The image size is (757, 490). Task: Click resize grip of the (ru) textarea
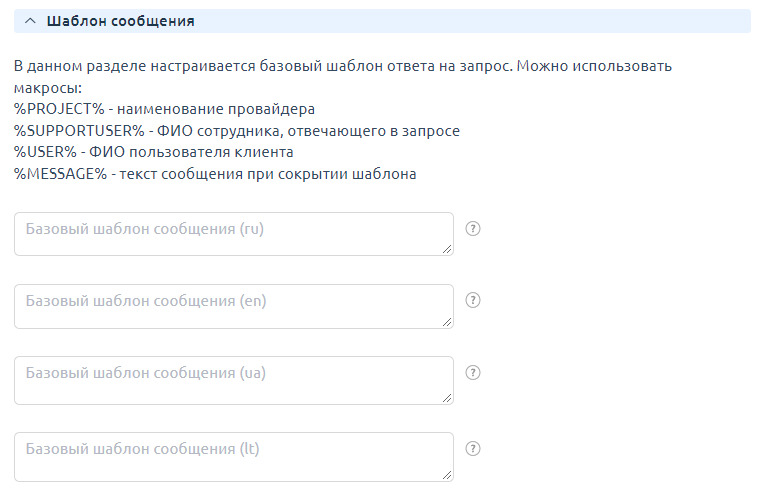(x=447, y=249)
